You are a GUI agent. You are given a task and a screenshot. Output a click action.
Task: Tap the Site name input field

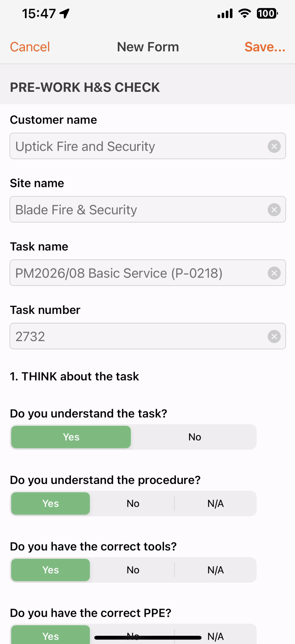pos(139,210)
